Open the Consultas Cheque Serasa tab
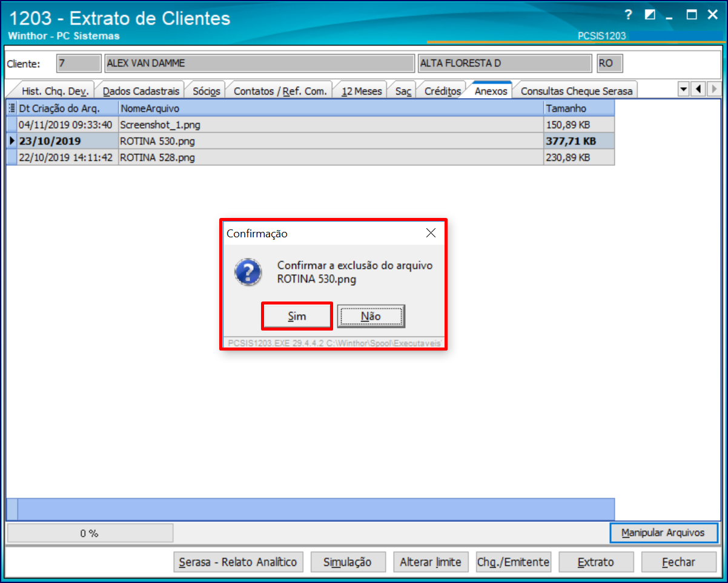This screenshot has width=728, height=583. coord(576,91)
